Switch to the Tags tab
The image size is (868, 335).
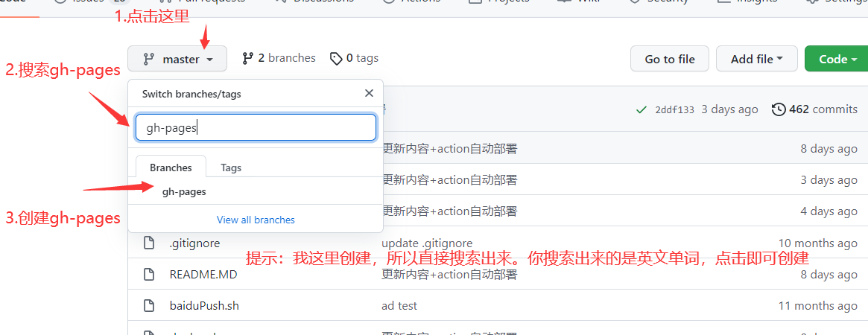[231, 167]
